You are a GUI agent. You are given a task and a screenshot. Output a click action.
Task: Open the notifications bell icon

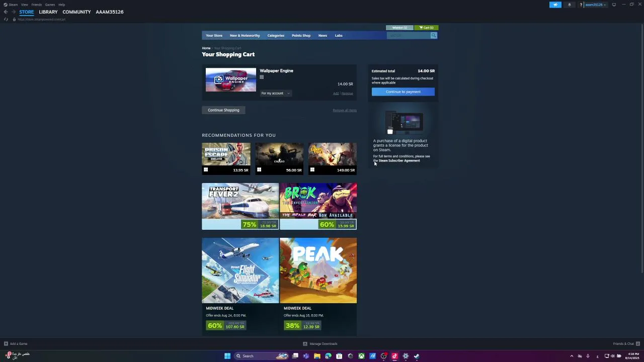coord(570,5)
